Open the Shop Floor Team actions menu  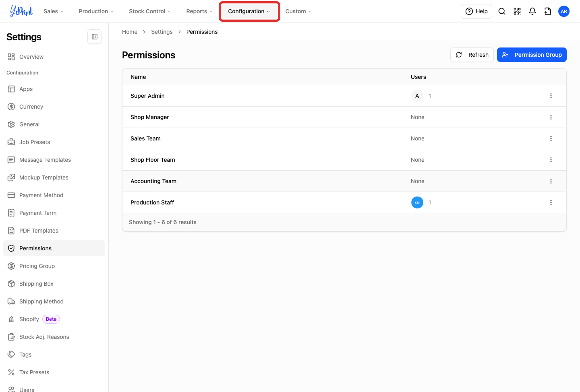551,160
